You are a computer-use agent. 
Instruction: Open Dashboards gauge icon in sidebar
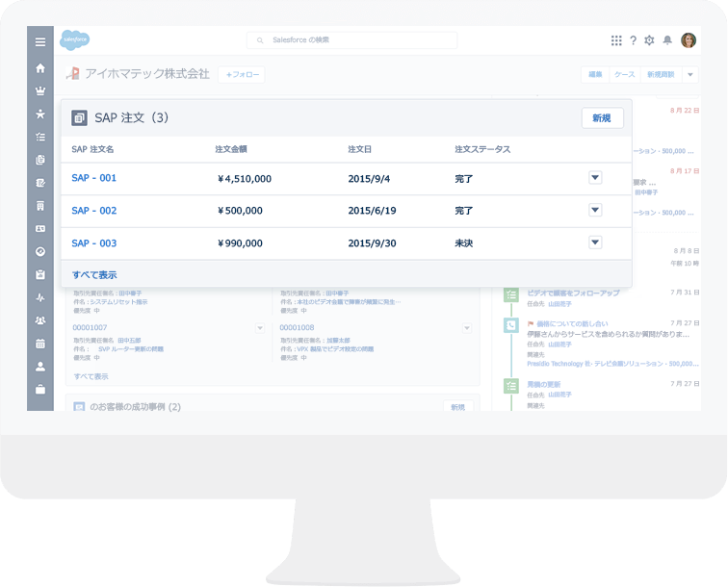[x=40, y=251]
